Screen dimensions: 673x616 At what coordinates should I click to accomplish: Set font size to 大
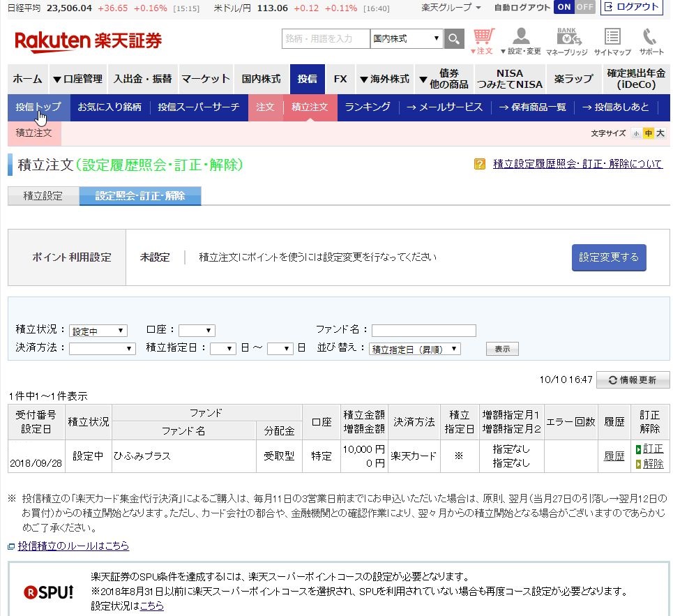point(660,133)
